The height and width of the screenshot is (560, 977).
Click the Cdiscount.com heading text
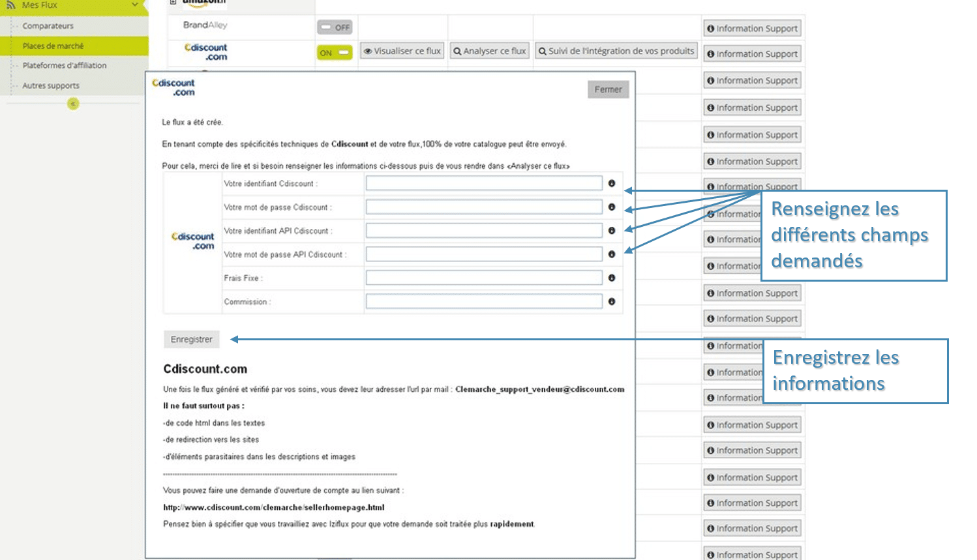(x=205, y=369)
